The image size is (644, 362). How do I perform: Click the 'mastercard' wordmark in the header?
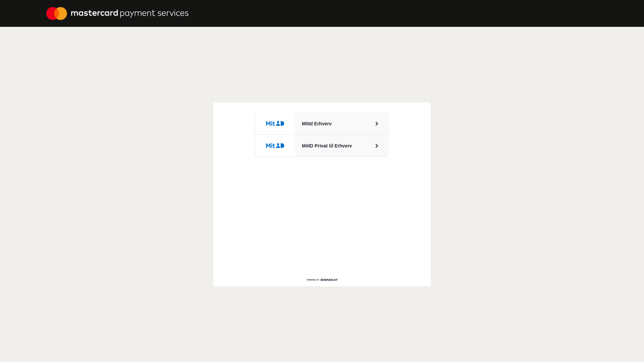(94, 13)
